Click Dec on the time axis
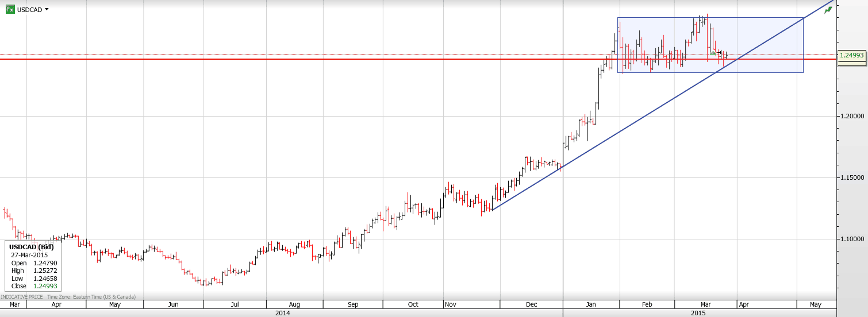Viewport: 868px width, 317px height. [x=531, y=304]
